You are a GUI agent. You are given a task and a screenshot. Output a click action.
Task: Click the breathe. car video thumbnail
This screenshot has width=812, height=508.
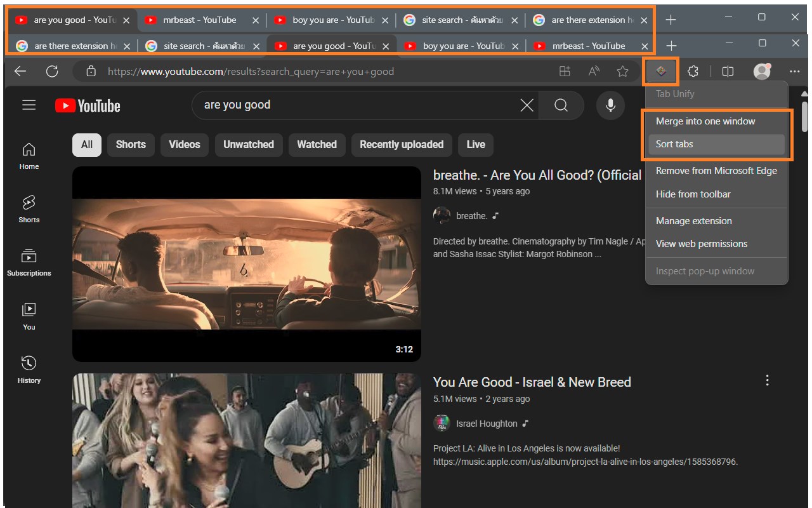click(x=247, y=264)
